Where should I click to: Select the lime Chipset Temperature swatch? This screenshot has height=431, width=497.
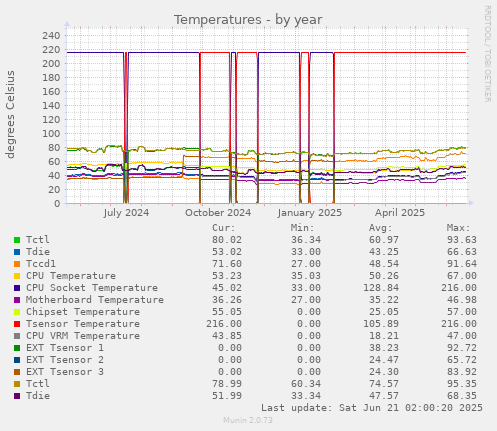17,312
